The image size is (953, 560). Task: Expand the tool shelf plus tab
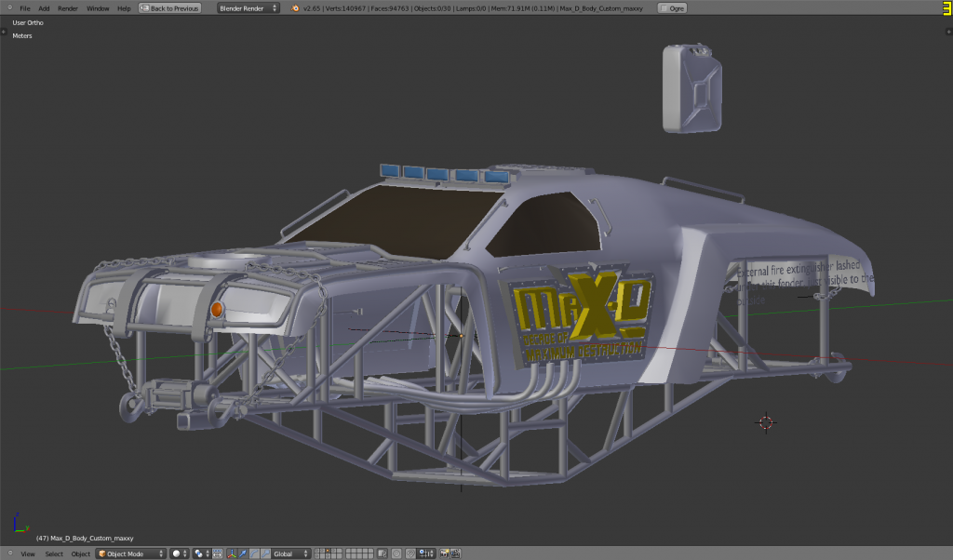tap(3, 32)
